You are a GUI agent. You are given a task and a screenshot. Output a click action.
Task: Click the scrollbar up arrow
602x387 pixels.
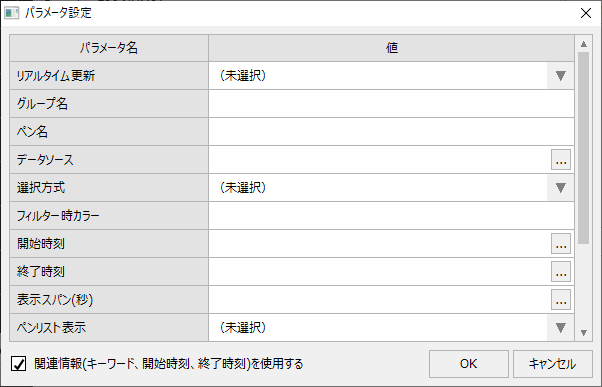[x=584, y=44]
